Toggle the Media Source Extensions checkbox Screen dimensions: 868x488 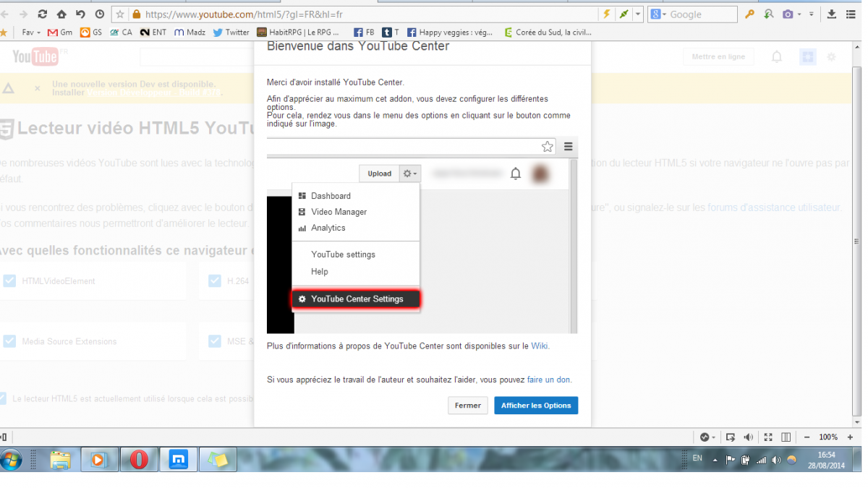(x=9, y=341)
